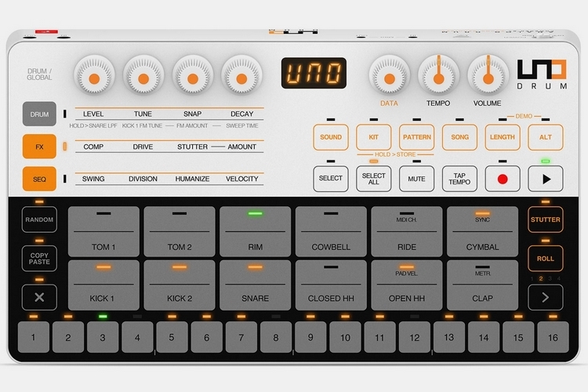The image size is (588, 392).
Task: Toggle step 3 button
Action: (x=103, y=337)
